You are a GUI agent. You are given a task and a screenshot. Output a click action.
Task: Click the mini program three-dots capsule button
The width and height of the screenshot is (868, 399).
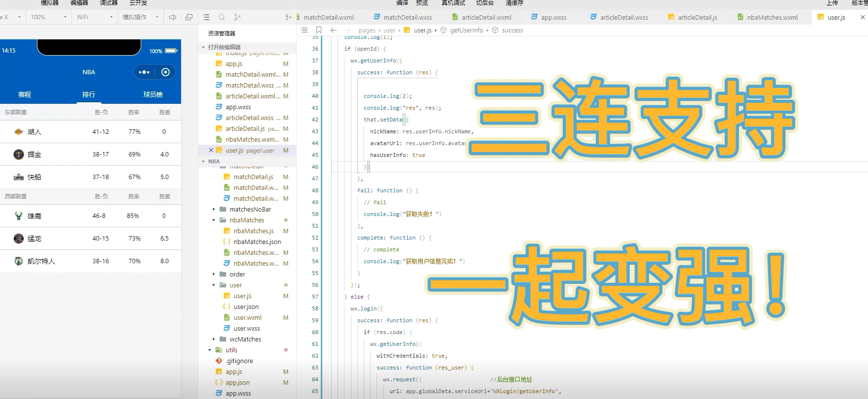pyautogui.click(x=144, y=72)
